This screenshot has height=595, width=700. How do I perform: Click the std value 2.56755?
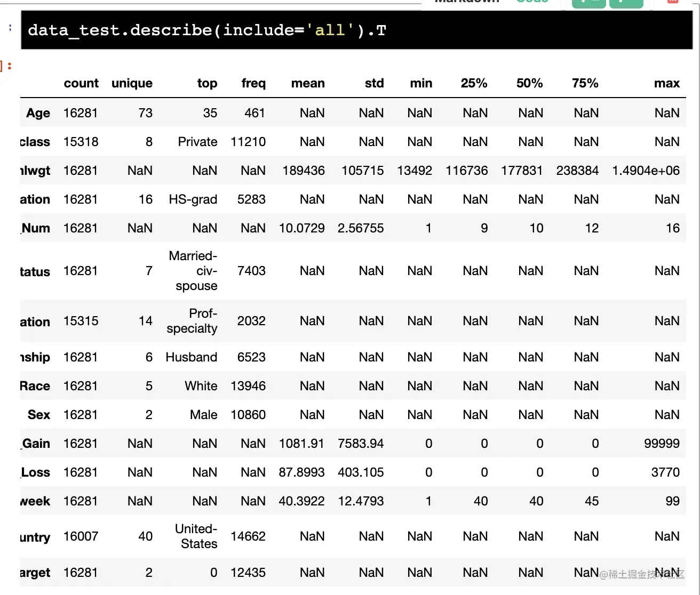[361, 228]
